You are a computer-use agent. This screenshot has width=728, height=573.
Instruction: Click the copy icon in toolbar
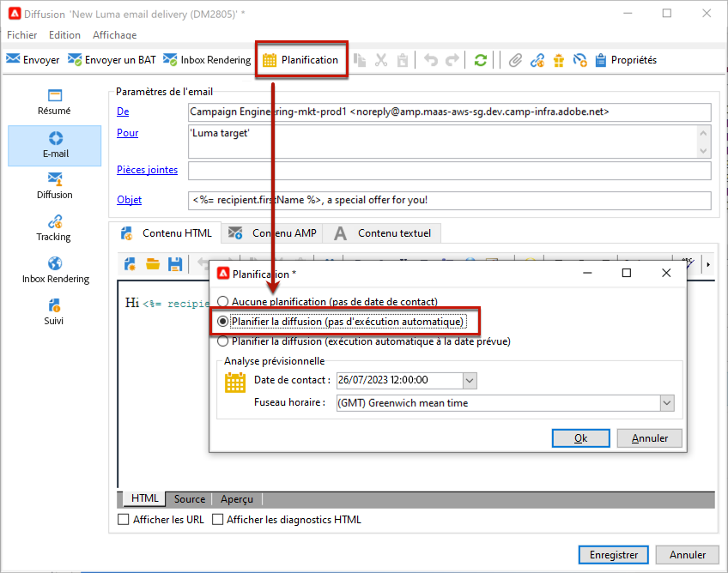coord(359,60)
